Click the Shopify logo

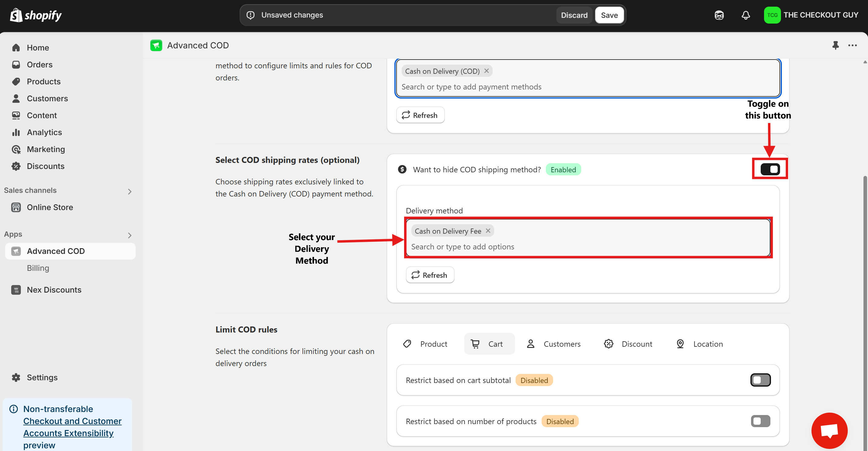pyautogui.click(x=36, y=15)
